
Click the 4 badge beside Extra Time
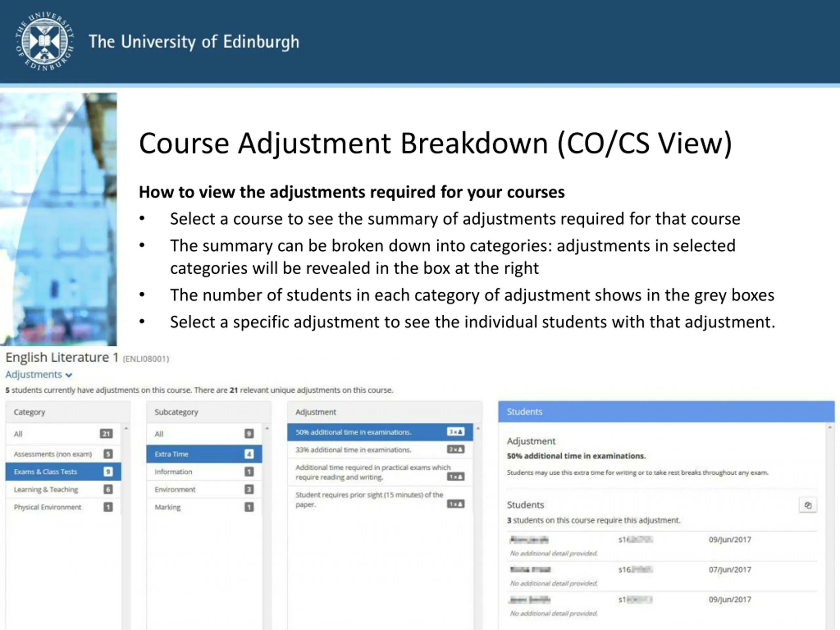coord(249,454)
